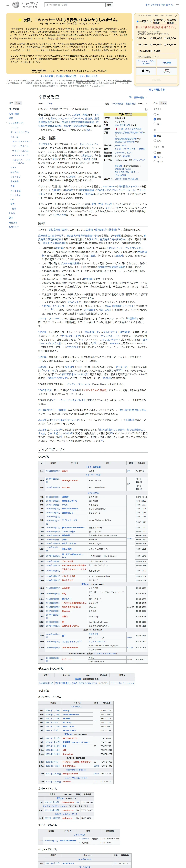Click the Japan flag icon in infobox
Viewport: 186px width, 868px height.
tap(116, 129)
